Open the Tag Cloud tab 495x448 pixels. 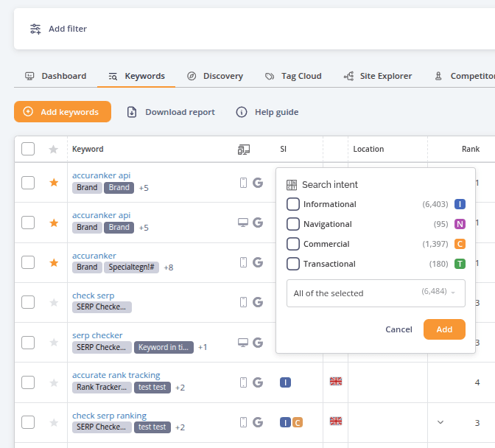[x=294, y=76]
